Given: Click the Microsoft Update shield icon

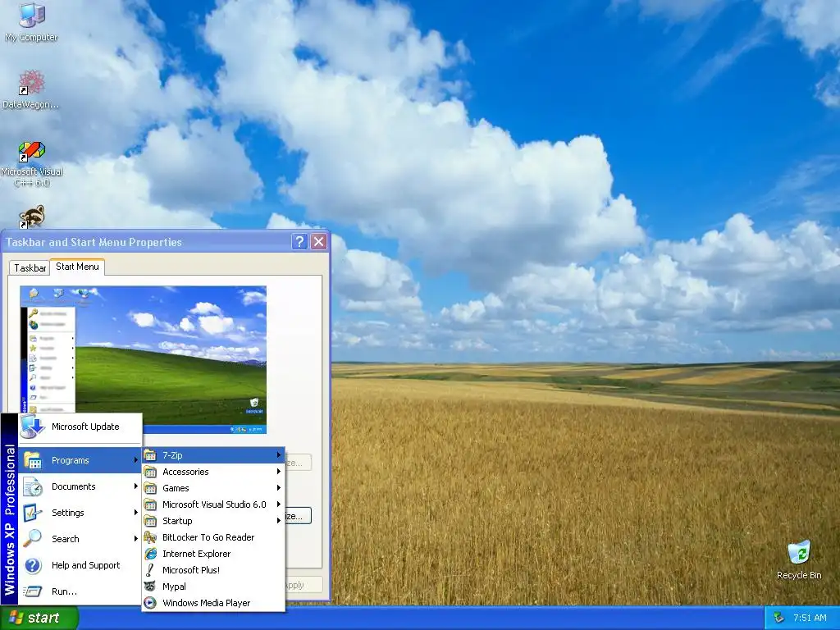Looking at the screenshot, I should [x=32, y=427].
